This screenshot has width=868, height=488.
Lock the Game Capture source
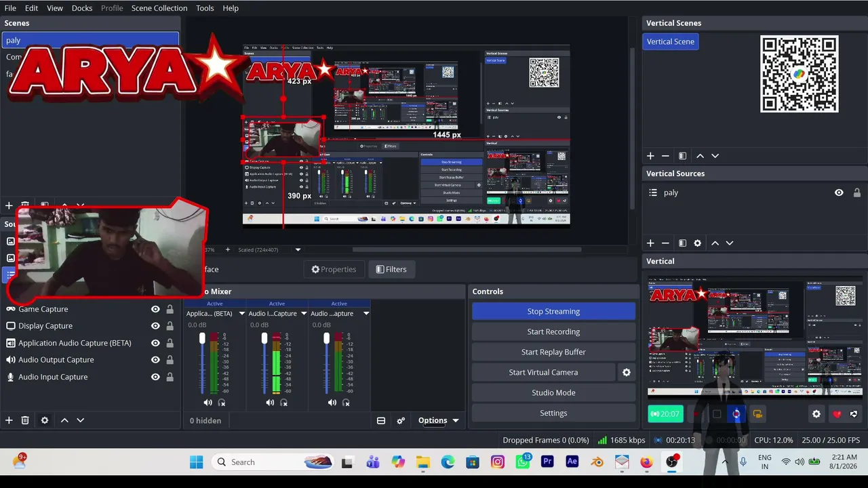pos(170,309)
